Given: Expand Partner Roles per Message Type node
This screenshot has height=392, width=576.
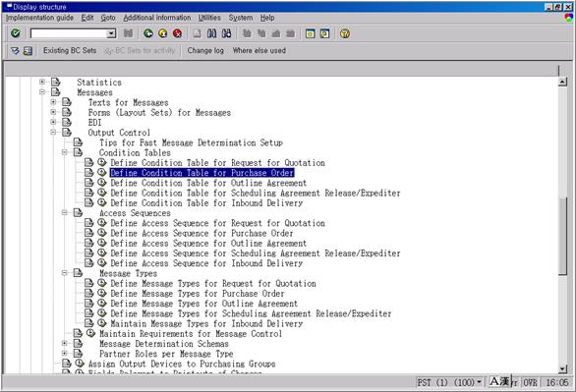Looking at the screenshot, I should 64,353.
